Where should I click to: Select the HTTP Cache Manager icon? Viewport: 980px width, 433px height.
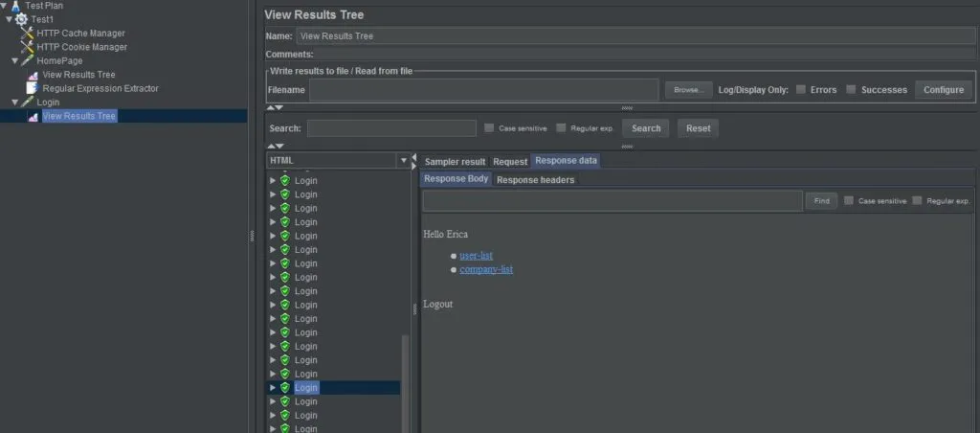tap(28, 34)
